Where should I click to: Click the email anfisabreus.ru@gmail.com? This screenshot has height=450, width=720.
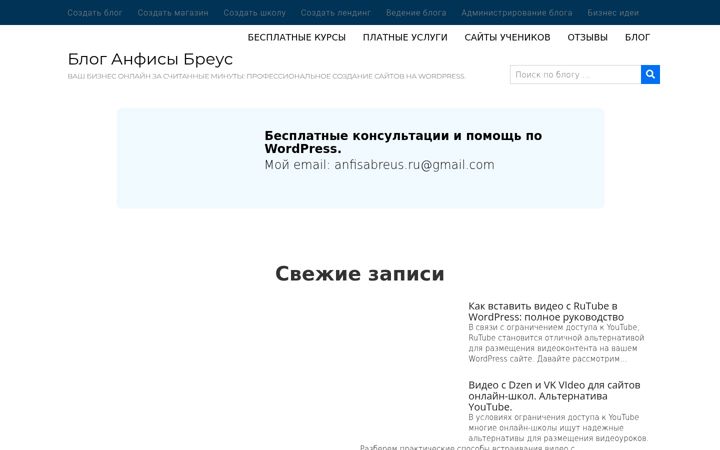pos(414,165)
